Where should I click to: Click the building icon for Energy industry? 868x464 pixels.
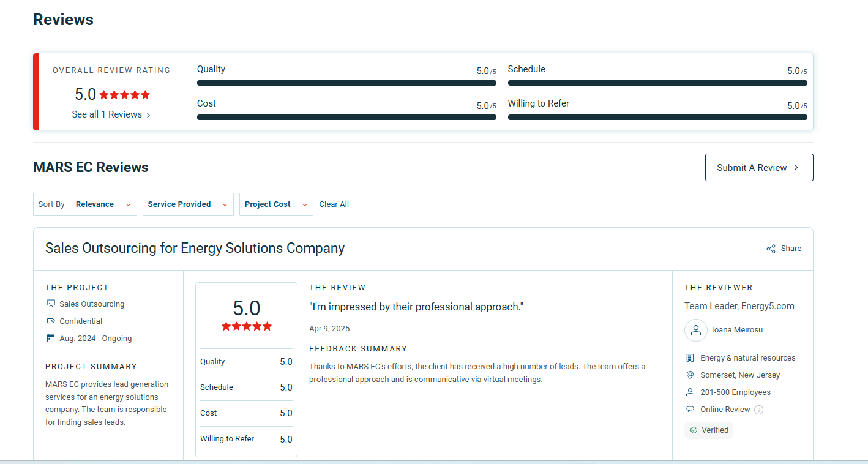(x=690, y=357)
